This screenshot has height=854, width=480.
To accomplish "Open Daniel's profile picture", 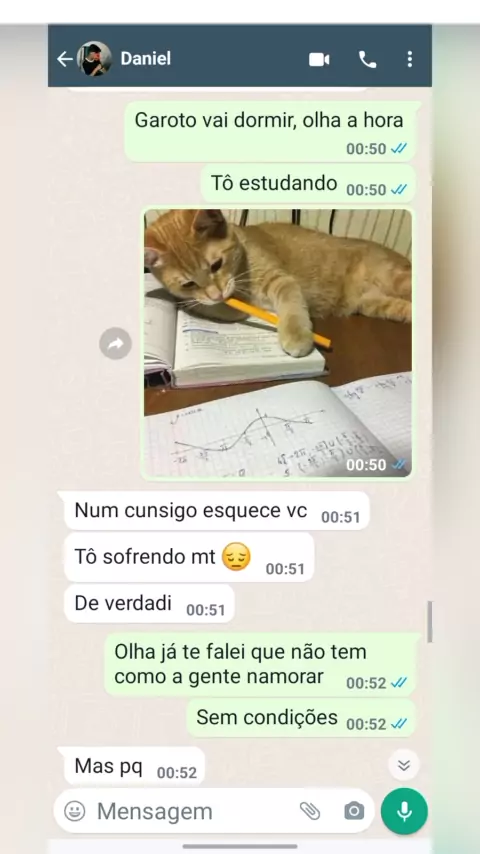I will coord(94,59).
